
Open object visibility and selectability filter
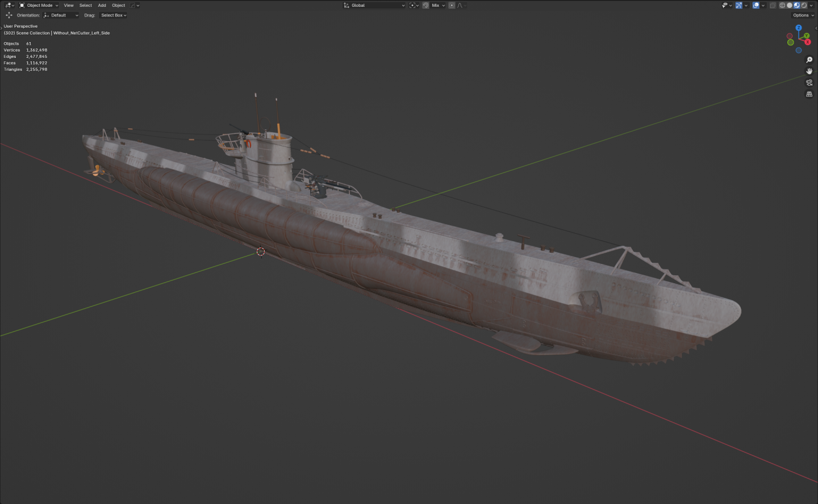[726, 5]
